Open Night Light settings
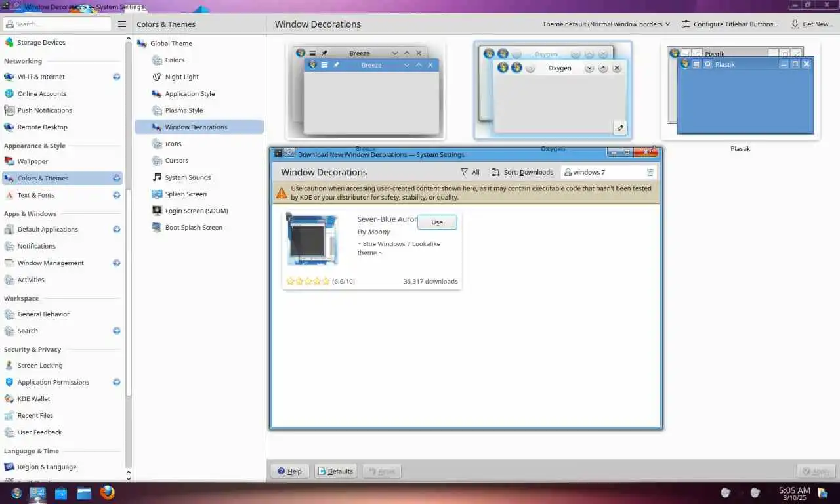 (199, 77)
